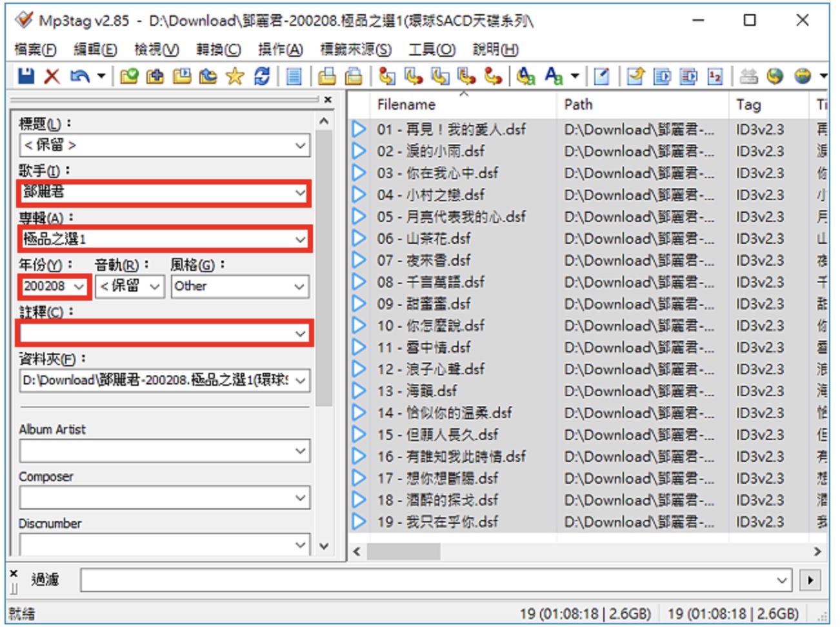Run the Tag - Filename converter icon

[387, 76]
